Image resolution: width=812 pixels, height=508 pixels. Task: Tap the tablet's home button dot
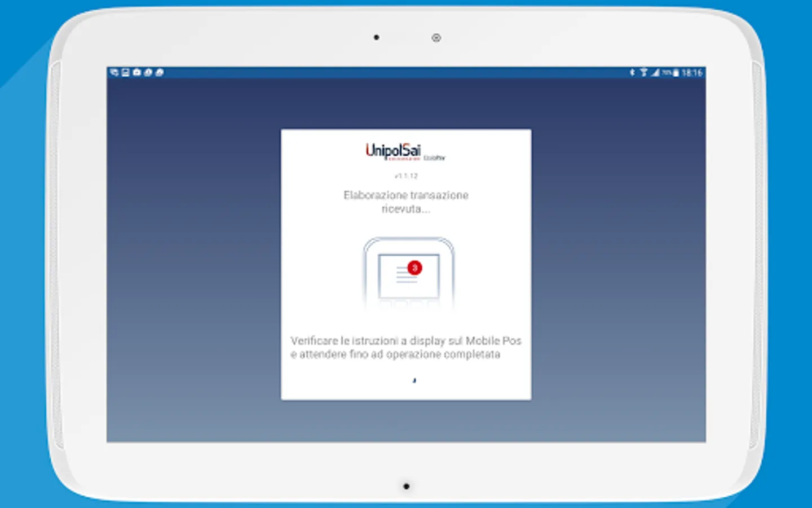[x=406, y=486]
